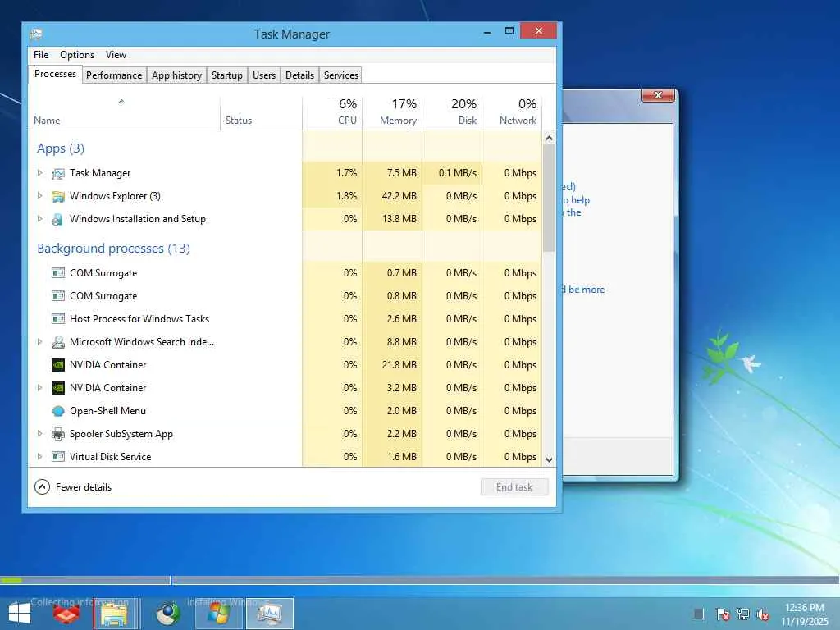Viewport: 840px width, 630px height.
Task: Click the process list scroll-down arrow
Action: point(549,459)
